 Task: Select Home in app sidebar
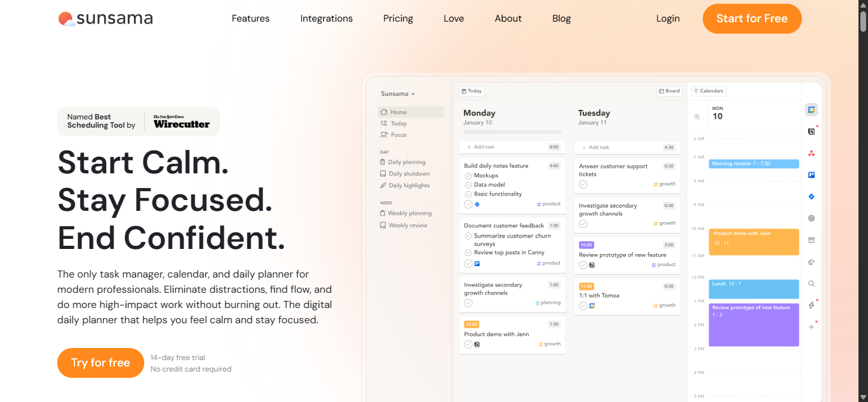pos(410,112)
